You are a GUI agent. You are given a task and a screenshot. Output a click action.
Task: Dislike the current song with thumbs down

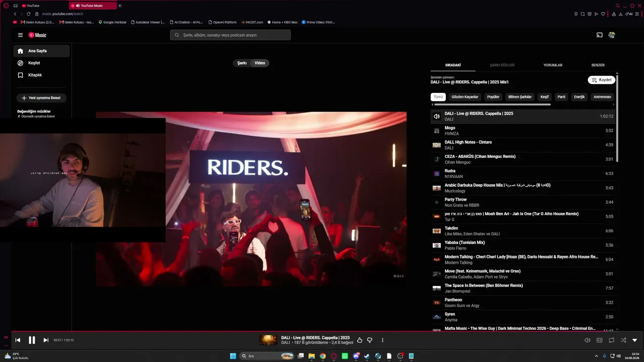click(x=370, y=340)
